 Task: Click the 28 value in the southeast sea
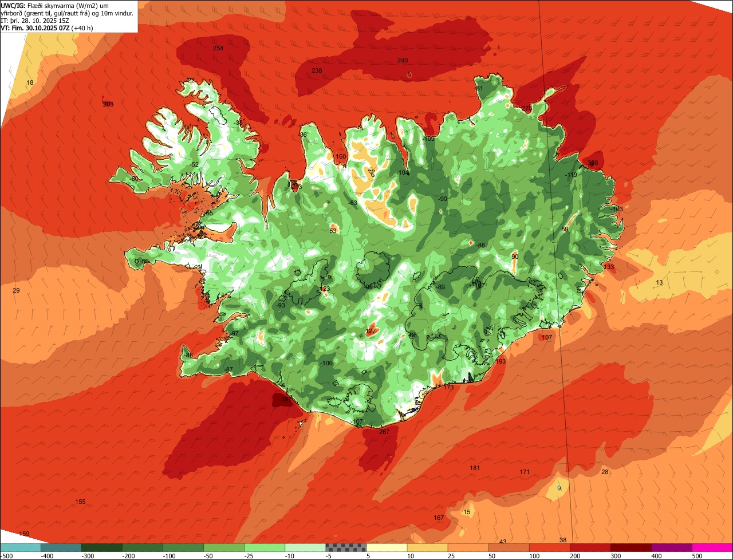click(605, 472)
